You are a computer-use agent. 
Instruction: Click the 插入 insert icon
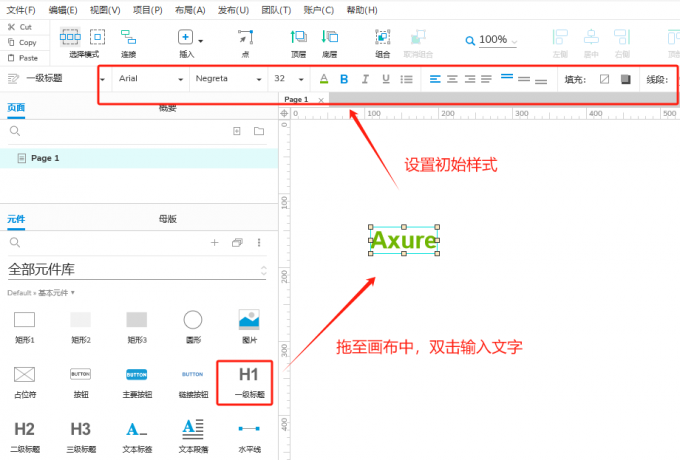click(x=186, y=37)
